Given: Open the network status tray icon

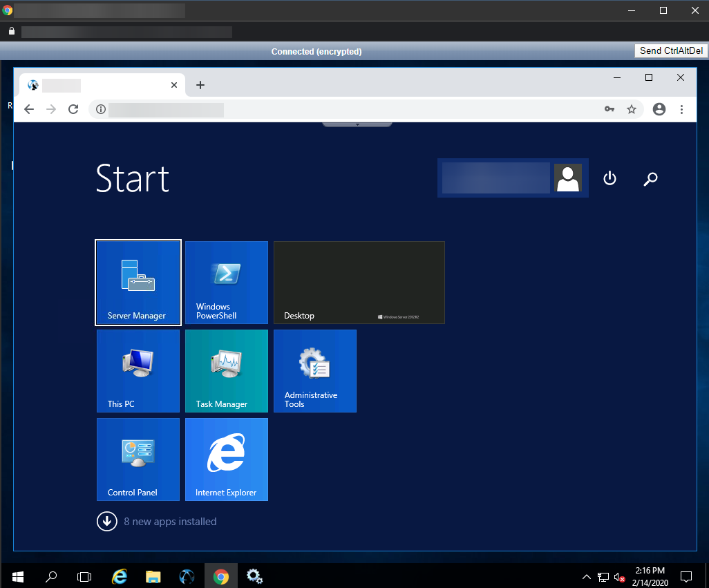Looking at the screenshot, I should click(603, 577).
